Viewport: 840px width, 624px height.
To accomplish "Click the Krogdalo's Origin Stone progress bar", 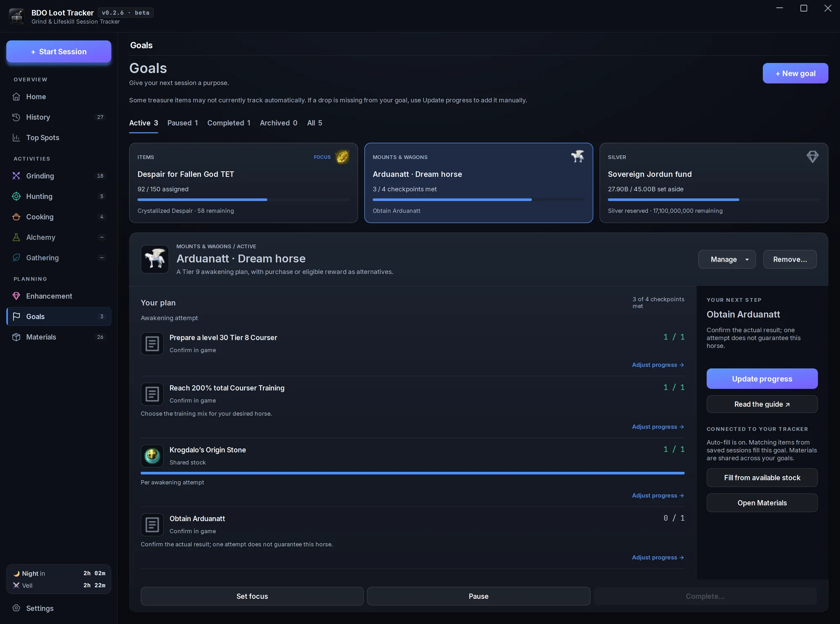I will (x=412, y=473).
